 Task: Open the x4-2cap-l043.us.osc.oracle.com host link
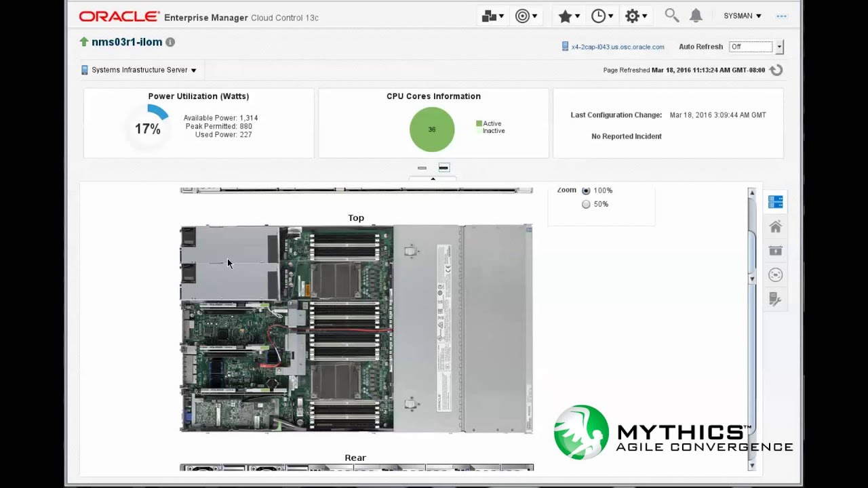618,47
